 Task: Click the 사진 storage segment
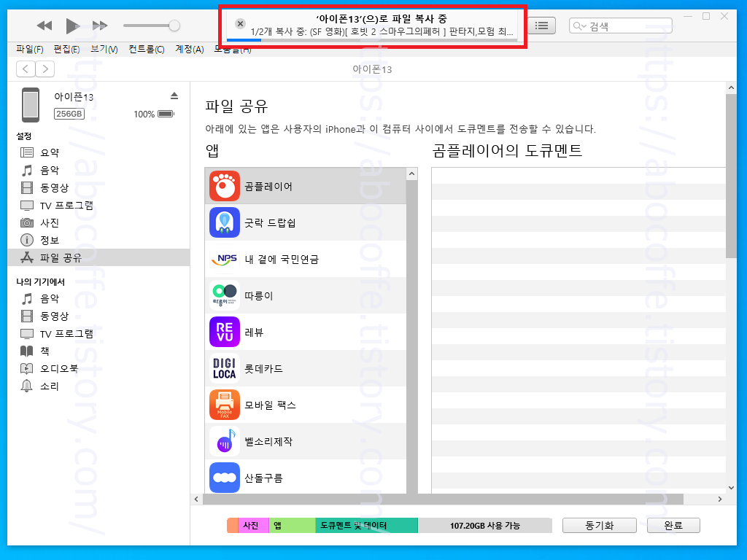click(x=253, y=525)
